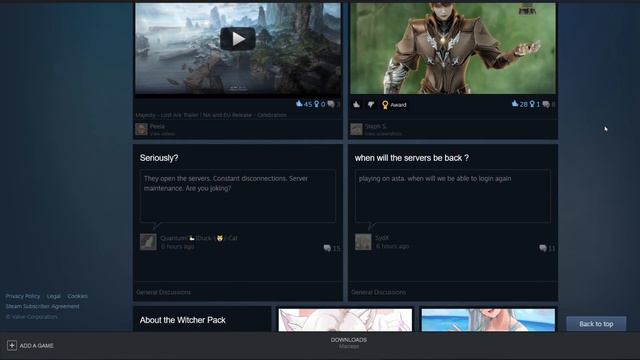Click the screenshot's 28 likes counter
Image resolution: width=640 pixels, height=360 pixels.
click(519, 104)
